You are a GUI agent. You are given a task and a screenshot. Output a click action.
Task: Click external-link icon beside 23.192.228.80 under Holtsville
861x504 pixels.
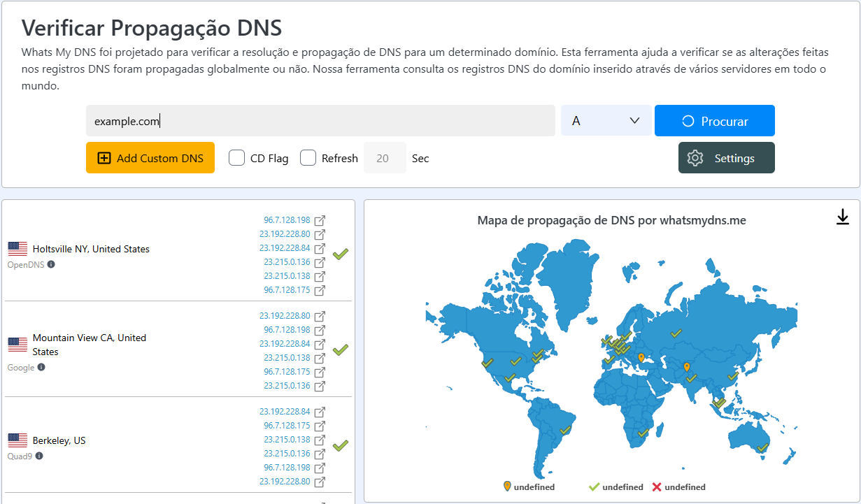(x=320, y=234)
